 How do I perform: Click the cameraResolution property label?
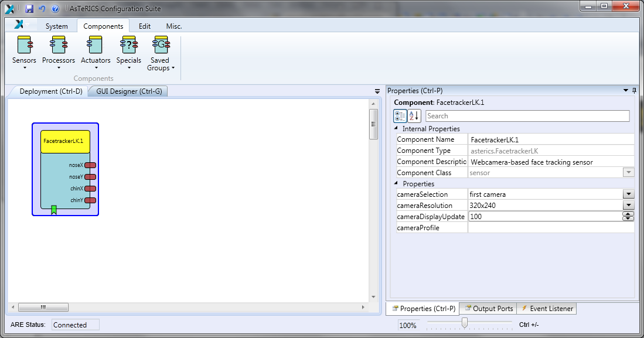coord(424,206)
